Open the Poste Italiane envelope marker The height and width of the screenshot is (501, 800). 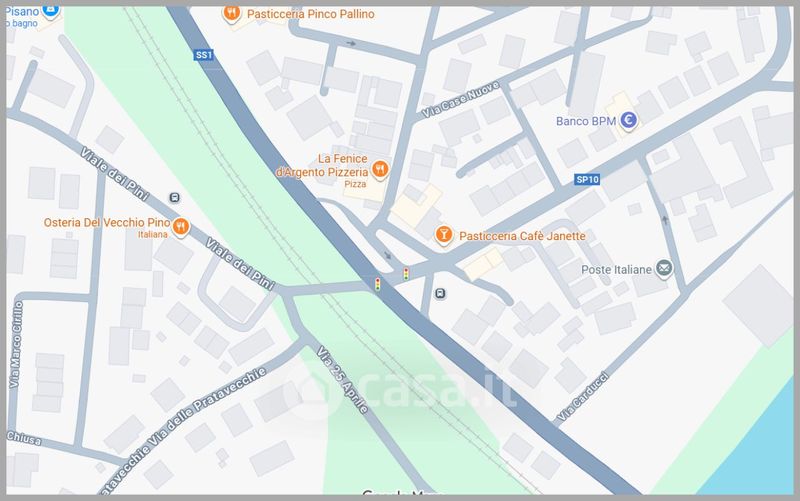664,268
